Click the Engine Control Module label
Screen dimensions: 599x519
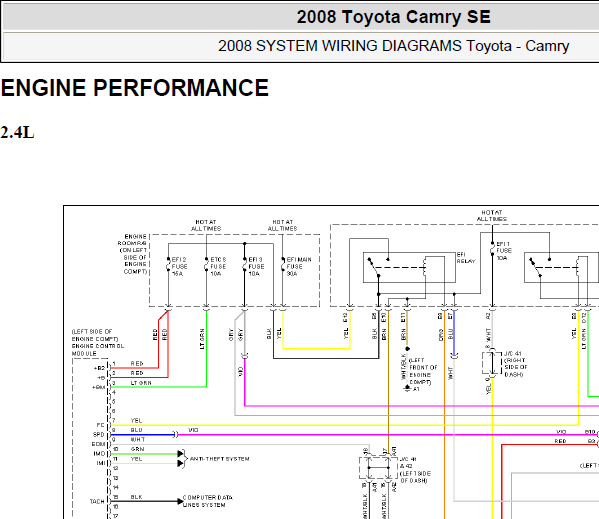click(x=98, y=342)
